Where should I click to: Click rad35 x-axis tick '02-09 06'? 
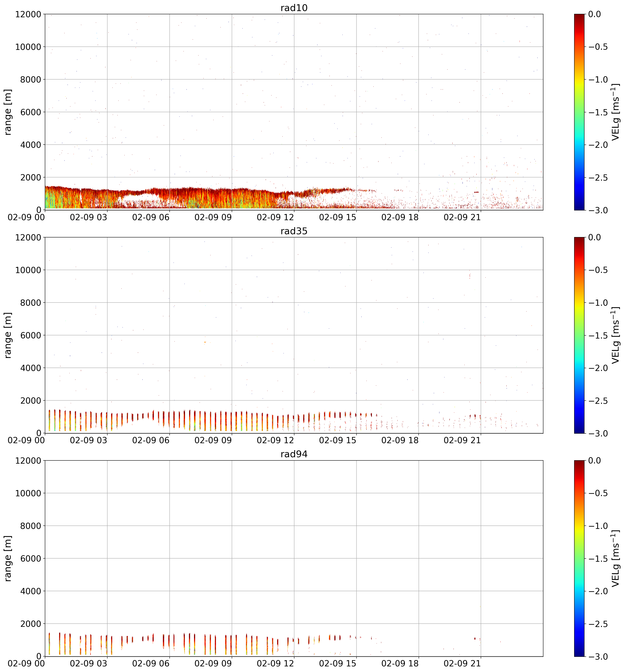coord(151,440)
